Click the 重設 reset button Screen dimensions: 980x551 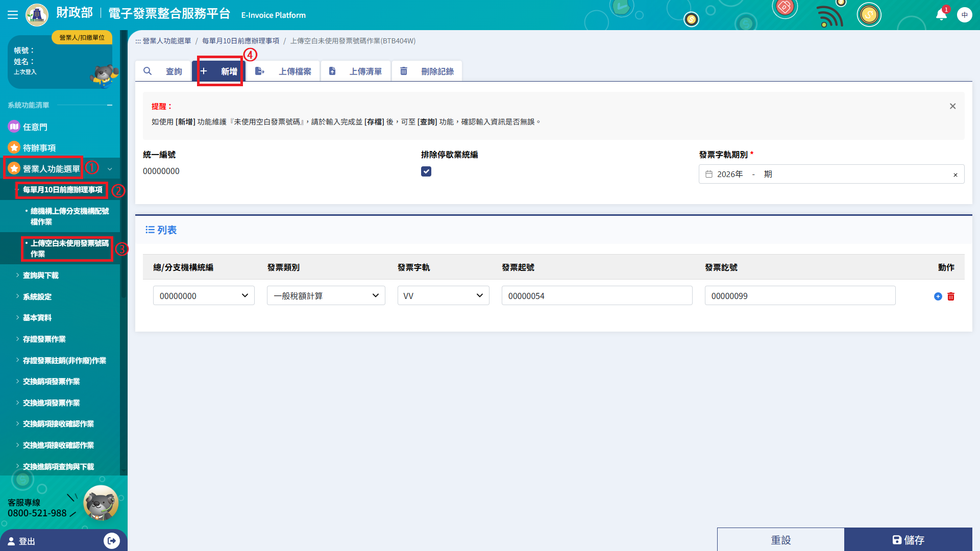pos(780,540)
